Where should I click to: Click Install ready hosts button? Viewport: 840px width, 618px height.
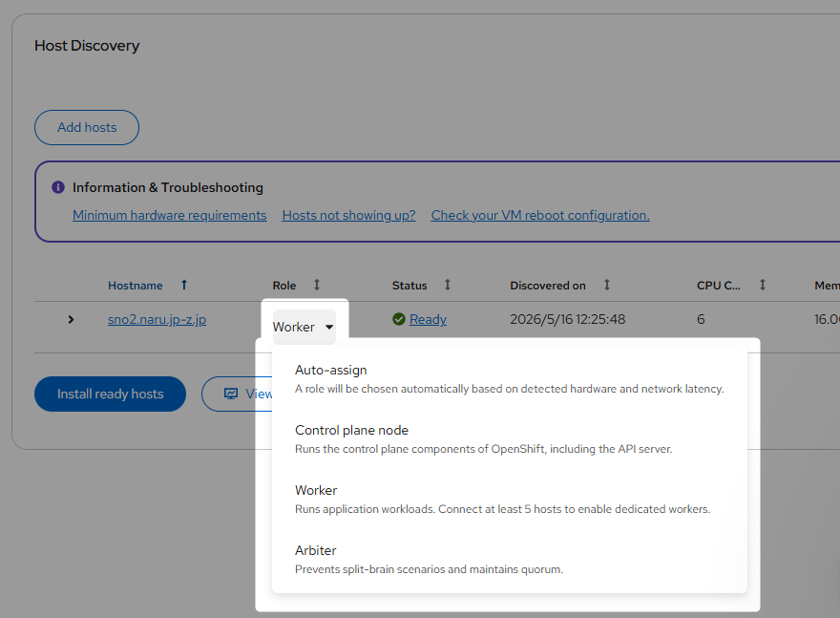(111, 394)
